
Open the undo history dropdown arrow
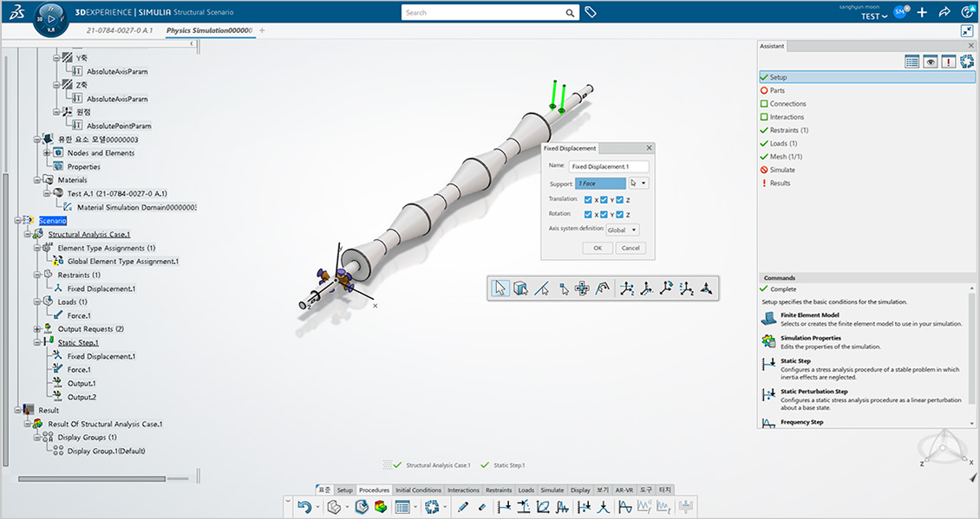pos(317,507)
